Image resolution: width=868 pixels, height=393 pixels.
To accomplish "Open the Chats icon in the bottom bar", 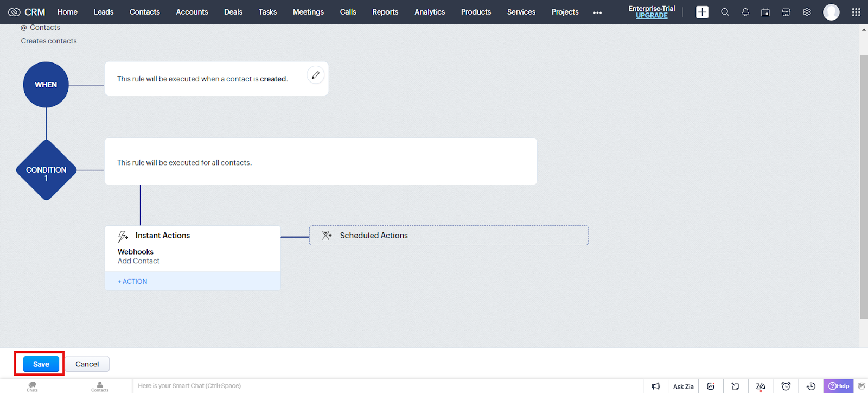I will 33,386.
